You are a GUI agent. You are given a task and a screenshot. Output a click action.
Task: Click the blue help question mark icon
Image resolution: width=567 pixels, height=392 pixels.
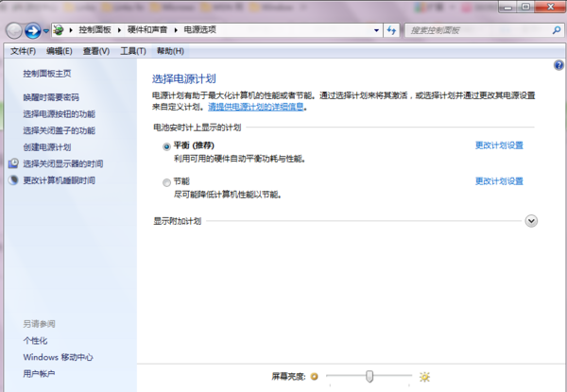pos(558,65)
